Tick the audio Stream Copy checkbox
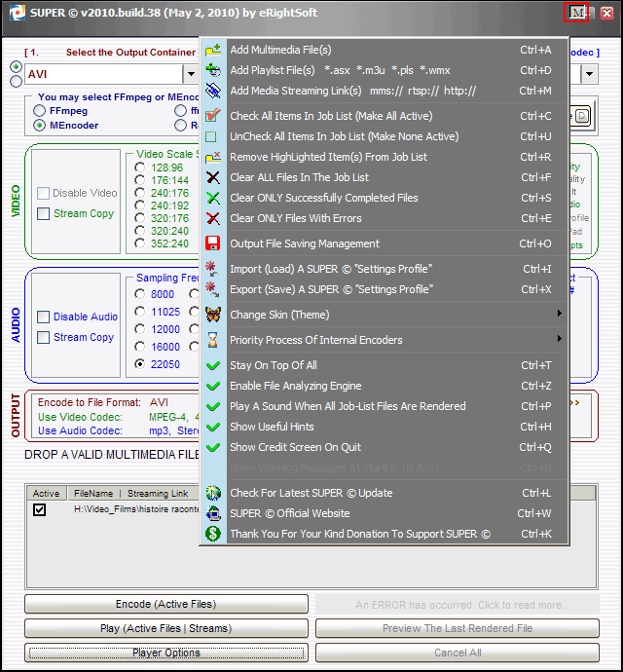 click(x=43, y=338)
